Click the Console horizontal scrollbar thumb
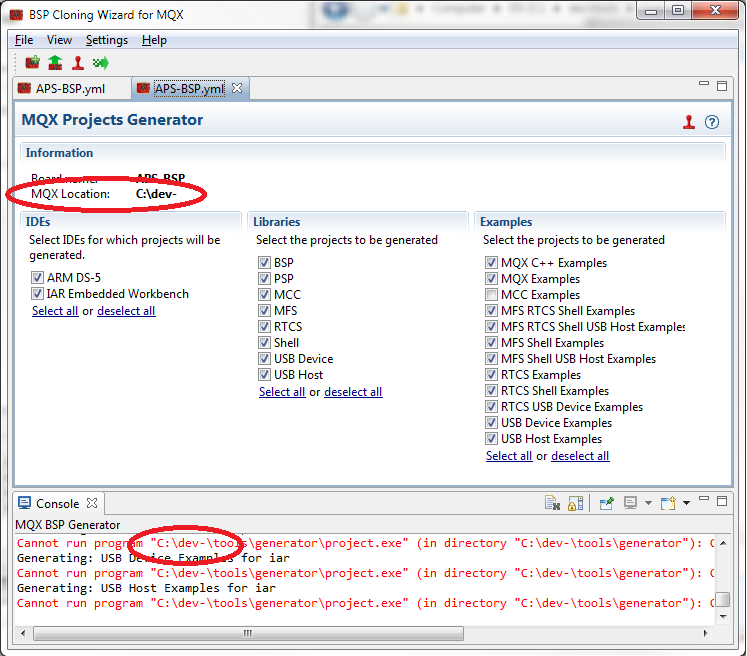The height and width of the screenshot is (656, 747). 248,633
